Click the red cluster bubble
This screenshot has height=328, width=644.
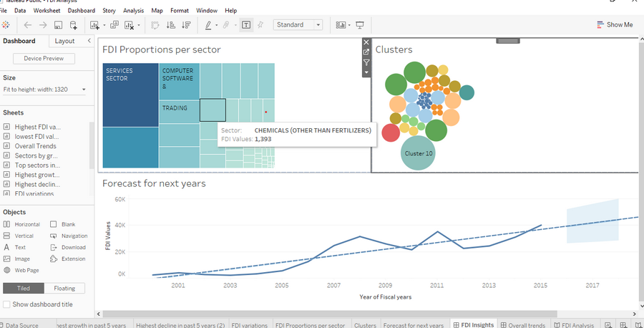tap(391, 132)
